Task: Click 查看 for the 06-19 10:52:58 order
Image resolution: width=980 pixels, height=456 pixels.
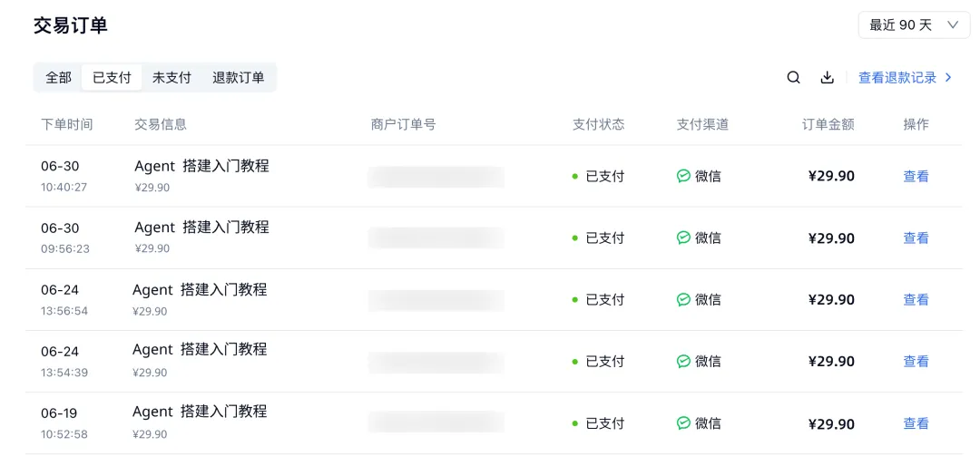Action: (x=916, y=422)
